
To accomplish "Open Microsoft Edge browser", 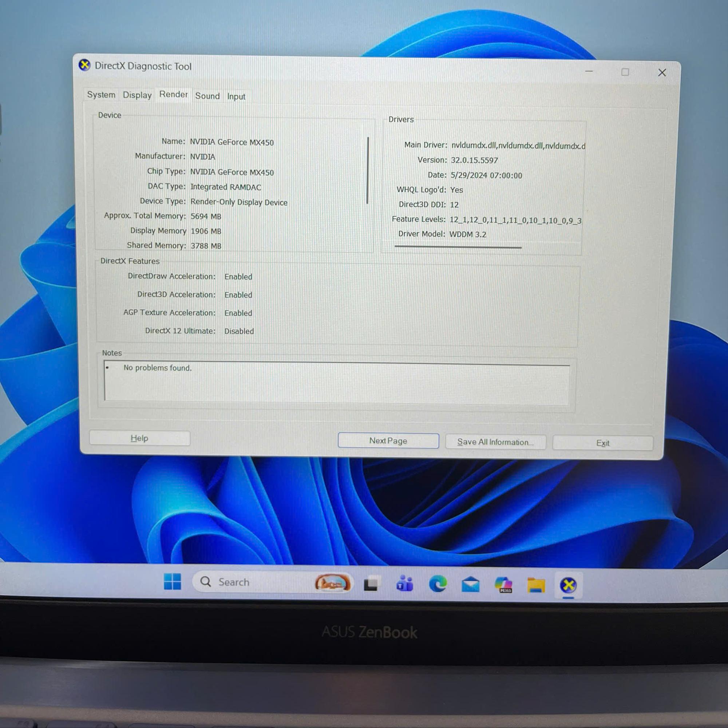I will click(x=438, y=583).
